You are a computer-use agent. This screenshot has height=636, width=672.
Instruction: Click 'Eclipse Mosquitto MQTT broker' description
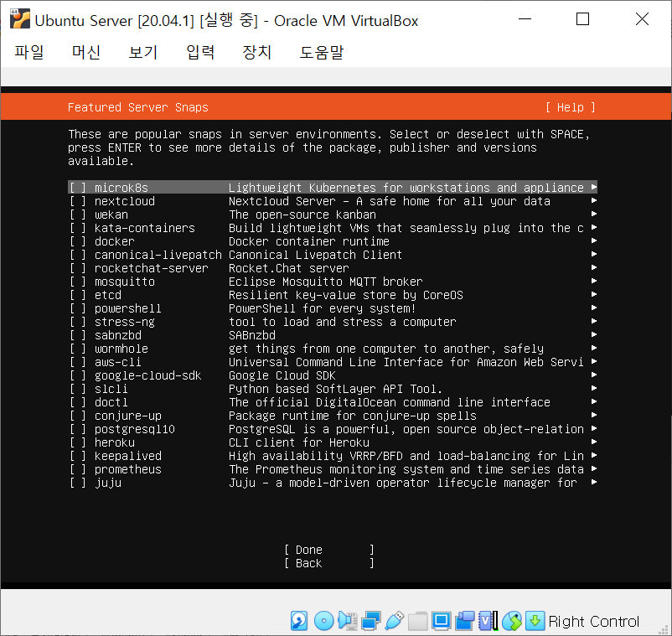tap(326, 282)
